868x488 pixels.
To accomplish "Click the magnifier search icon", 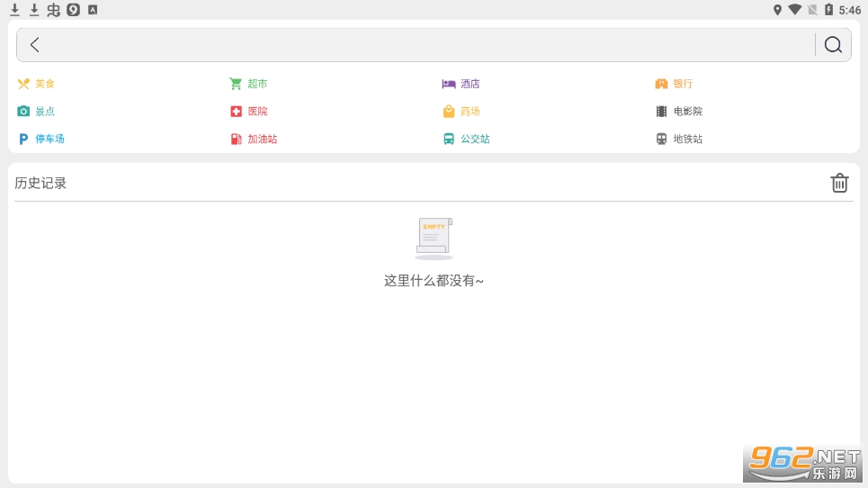I will point(833,45).
